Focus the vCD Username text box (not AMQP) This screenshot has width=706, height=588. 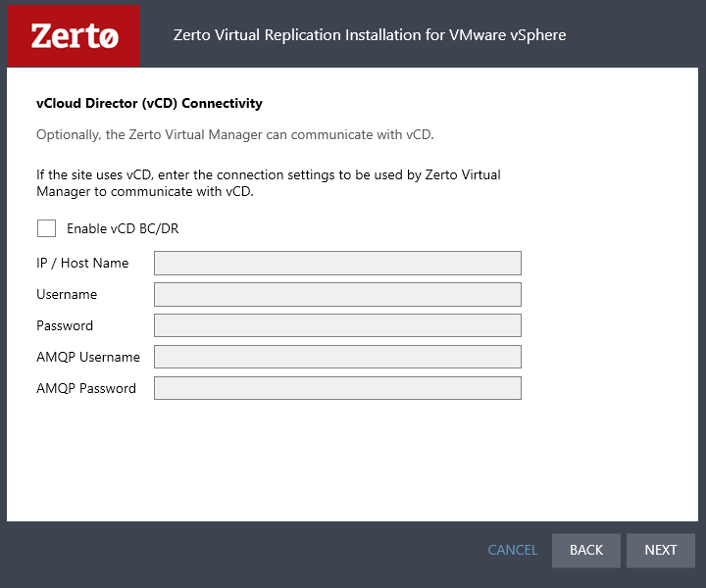tap(337, 294)
